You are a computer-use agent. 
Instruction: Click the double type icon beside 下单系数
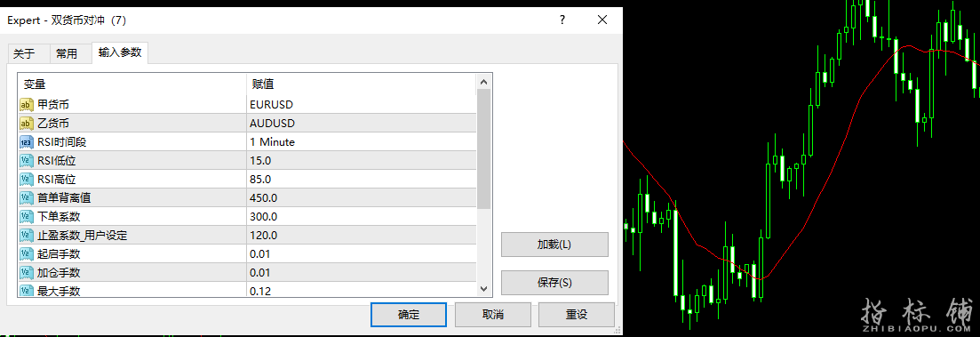[x=27, y=217]
